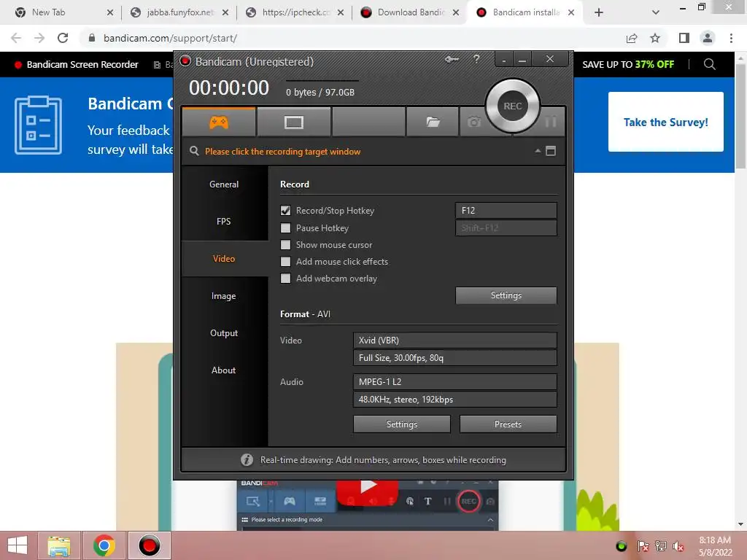Screen dimensions: 747x560
Task: Click the webpage vertical scrollbar
Action: tap(740, 115)
